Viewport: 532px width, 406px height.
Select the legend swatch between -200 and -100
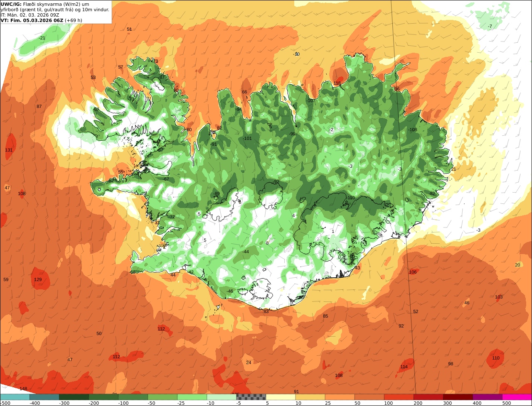pyautogui.click(x=103, y=397)
